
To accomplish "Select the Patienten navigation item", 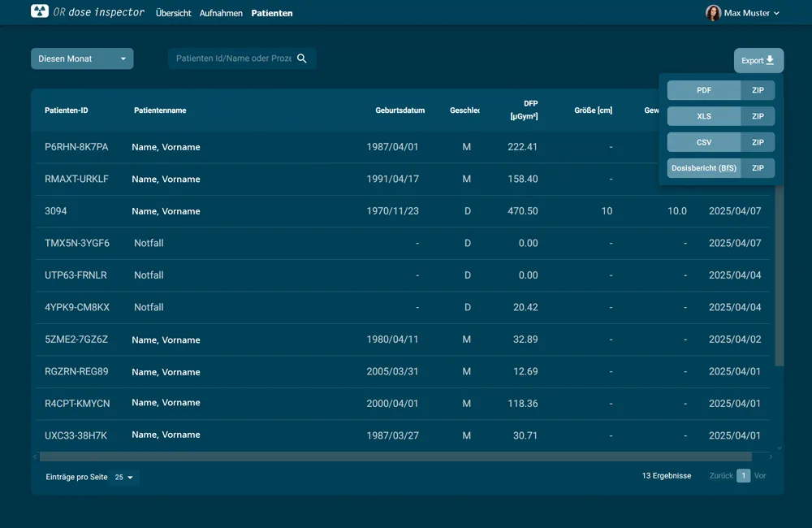I will [272, 13].
